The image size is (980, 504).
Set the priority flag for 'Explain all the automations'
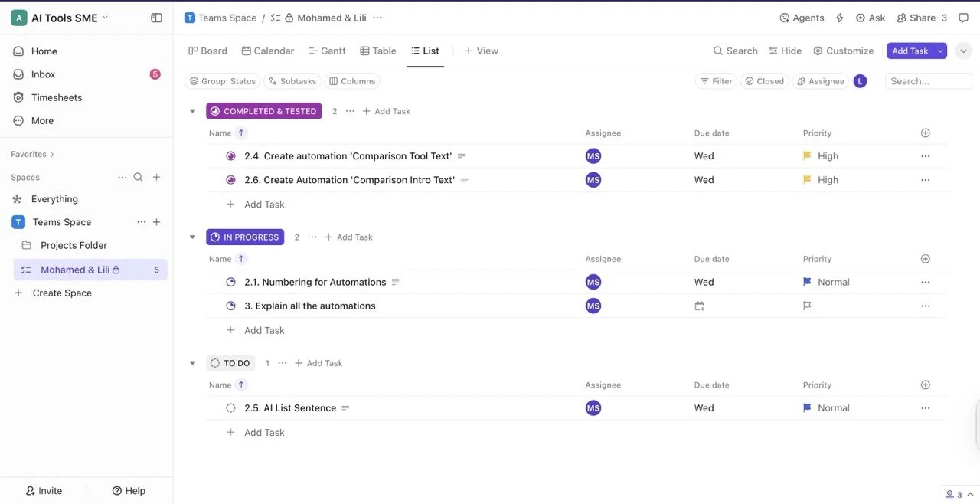point(807,306)
